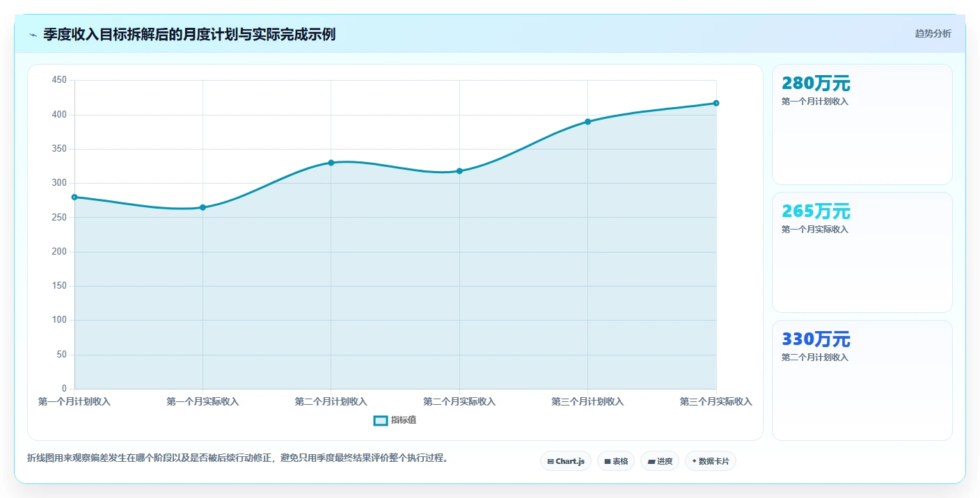
Task: Click the data point for 第二个月实际收入
Action: pos(459,171)
